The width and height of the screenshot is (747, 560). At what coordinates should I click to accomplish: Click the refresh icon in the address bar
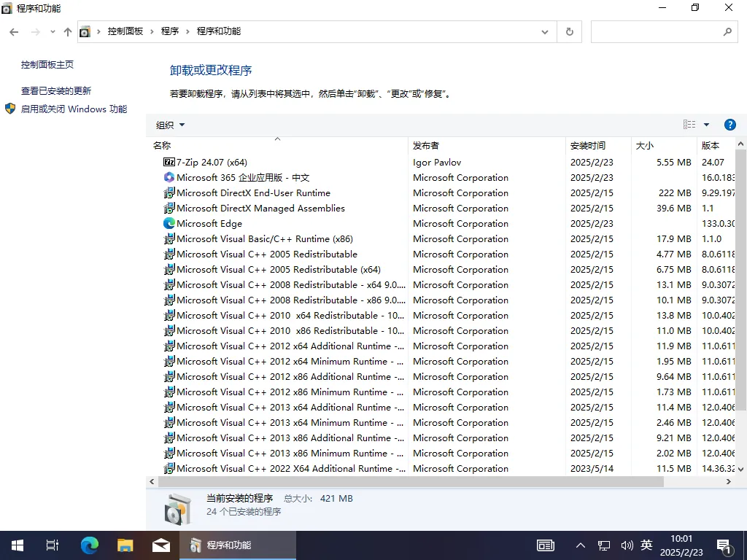(569, 31)
